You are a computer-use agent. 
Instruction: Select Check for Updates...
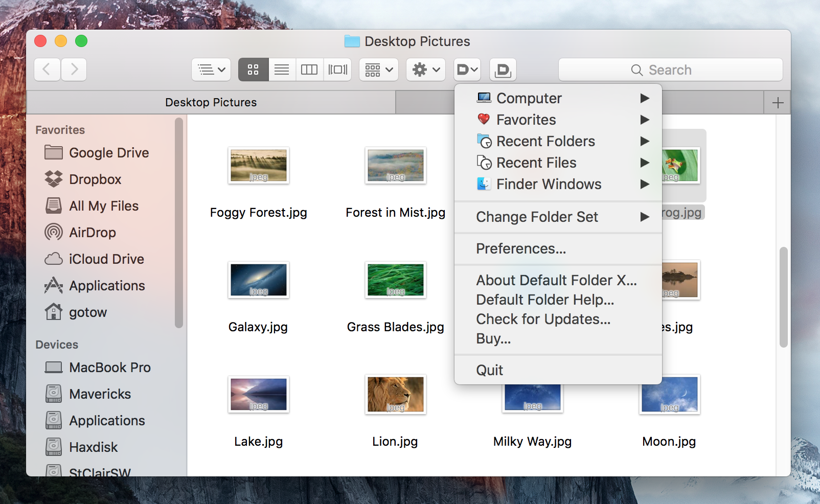point(558,319)
